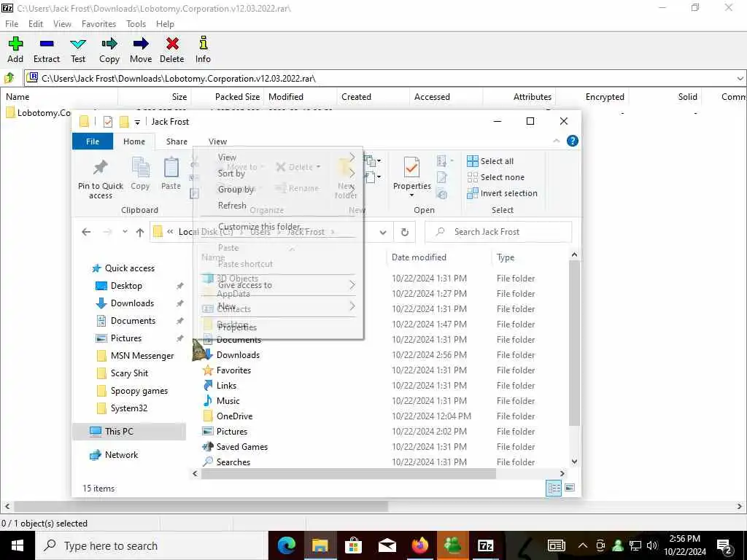This screenshot has height=560, width=747.
Task: Select the OneDrive folder in file list
Action: point(234,416)
